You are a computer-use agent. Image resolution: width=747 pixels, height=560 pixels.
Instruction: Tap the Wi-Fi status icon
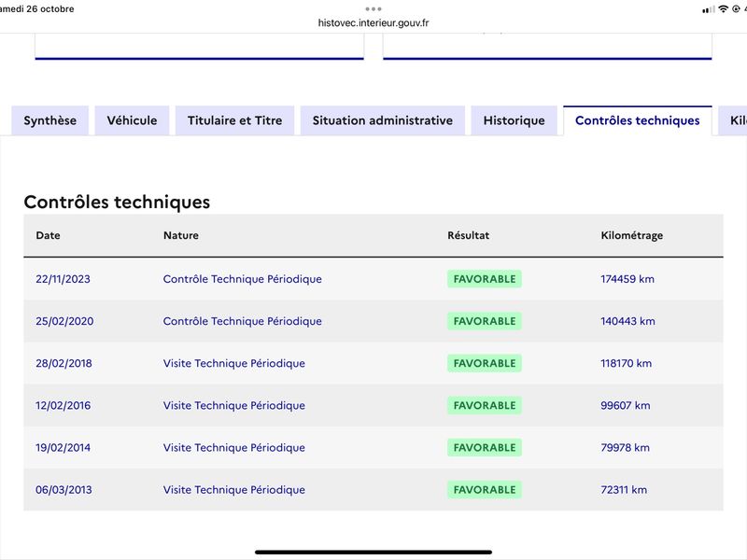pyautogui.click(x=723, y=8)
